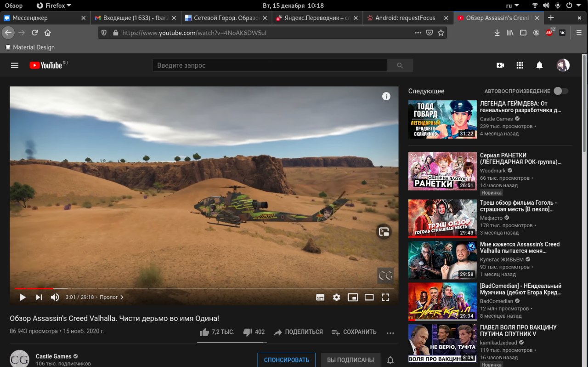Toggle the АВТОВОСПРОИЗВЕДЕНИЕ autoplay switch
588x367 pixels.
pos(561,91)
